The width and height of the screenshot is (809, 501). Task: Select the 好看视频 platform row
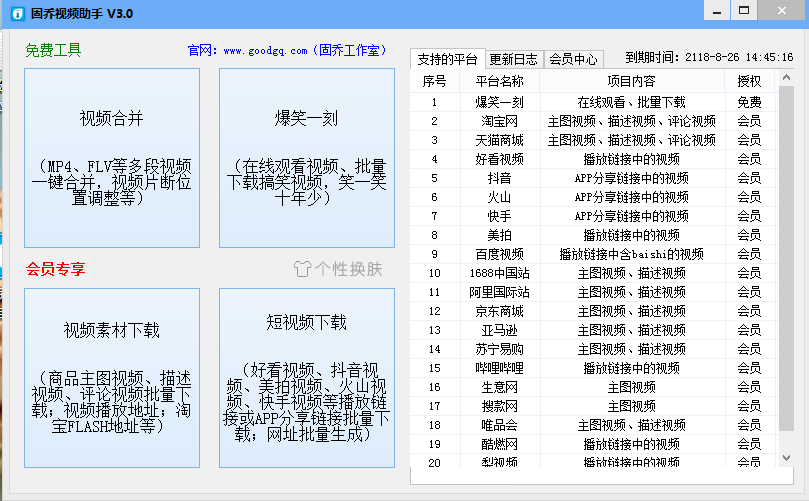pyautogui.click(x=593, y=159)
